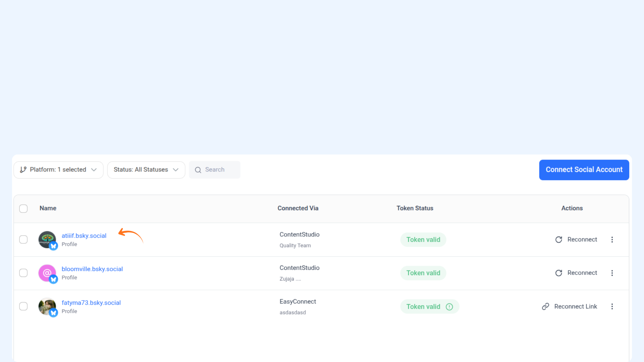Open the three-dot menu for fatyma73.bsky.social
This screenshot has height=362, width=644.
(x=612, y=307)
